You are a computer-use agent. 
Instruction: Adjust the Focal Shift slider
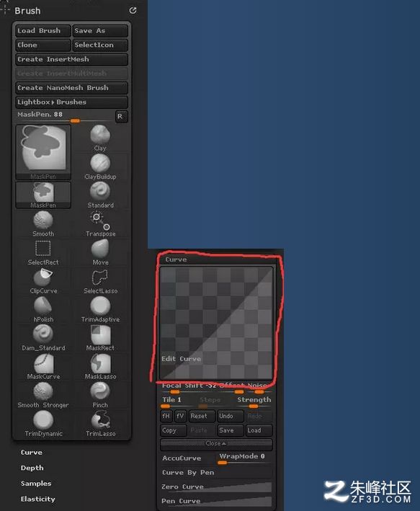tap(189, 387)
